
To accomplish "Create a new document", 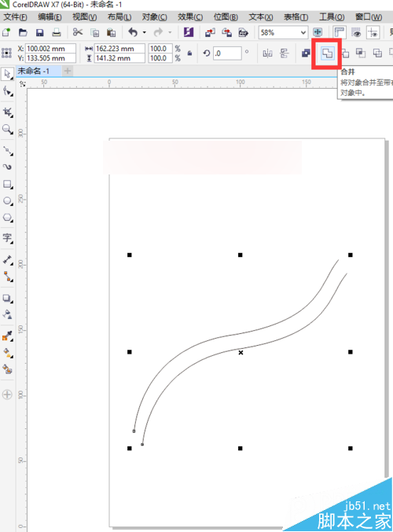I will pyautogui.click(x=6, y=32).
